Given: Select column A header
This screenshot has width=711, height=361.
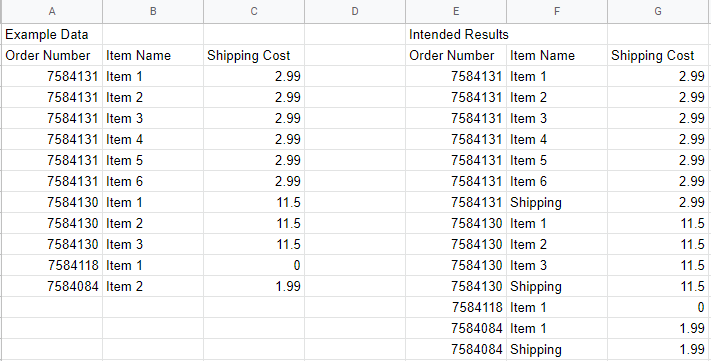Looking at the screenshot, I should [52, 11].
